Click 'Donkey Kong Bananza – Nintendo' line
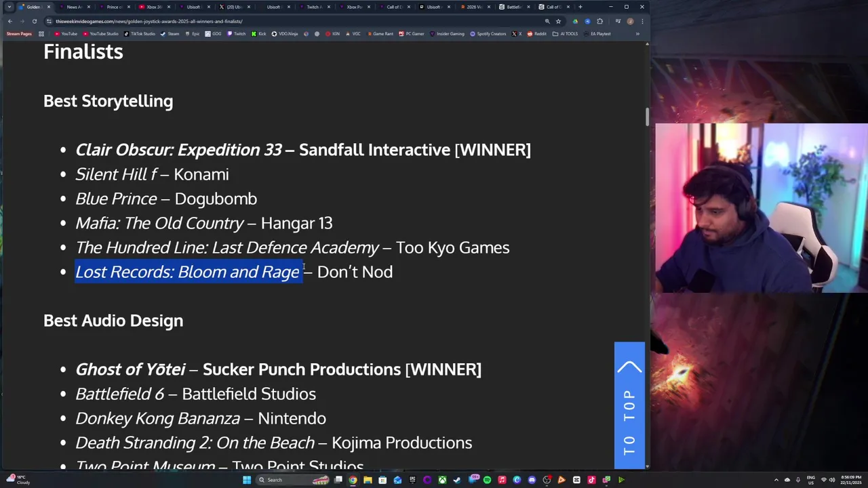 (x=201, y=418)
